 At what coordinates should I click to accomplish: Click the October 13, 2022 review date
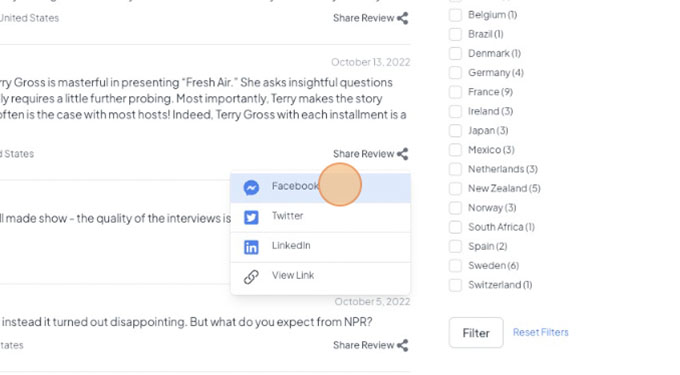[370, 62]
